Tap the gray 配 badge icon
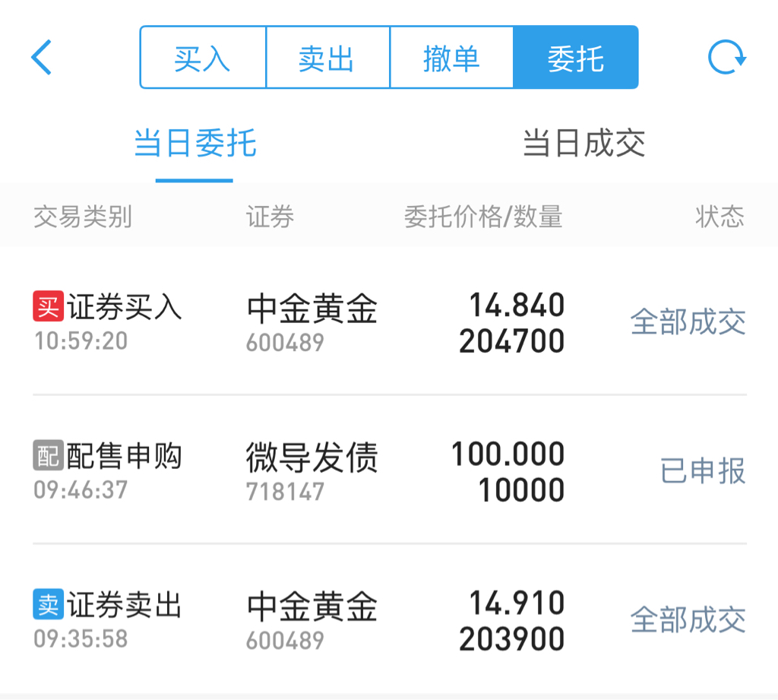 [48, 455]
